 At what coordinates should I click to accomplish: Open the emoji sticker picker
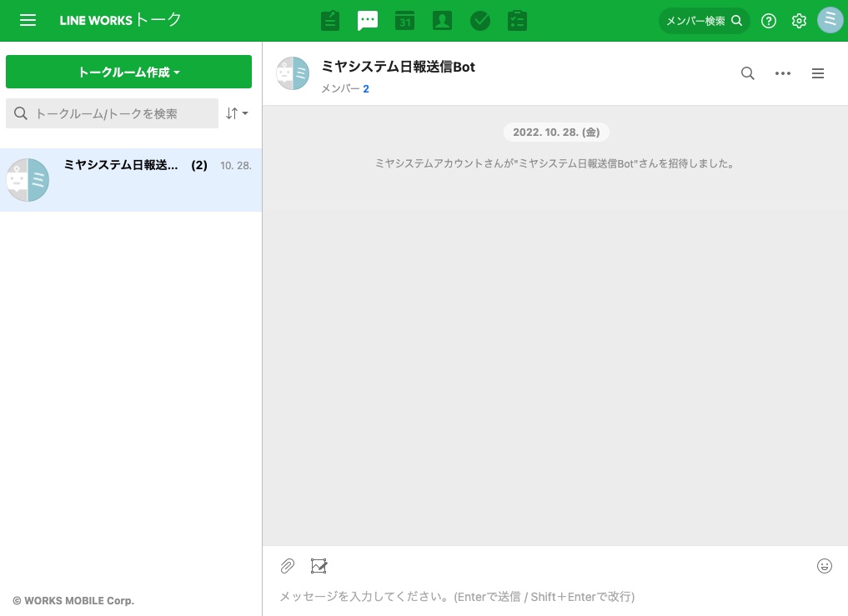tap(824, 566)
